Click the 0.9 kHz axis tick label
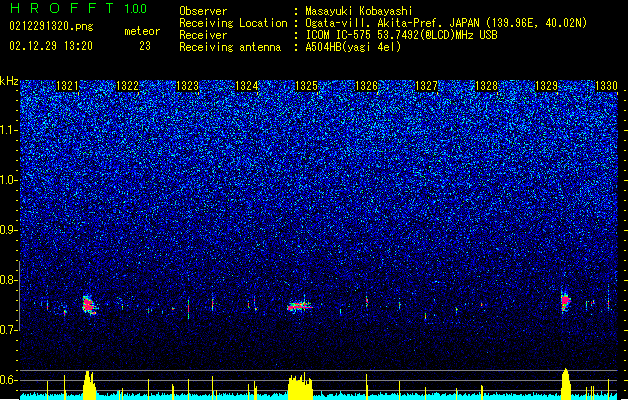Image resolution: width=629 pixels, height=400 pixels. tap(9, 230)
